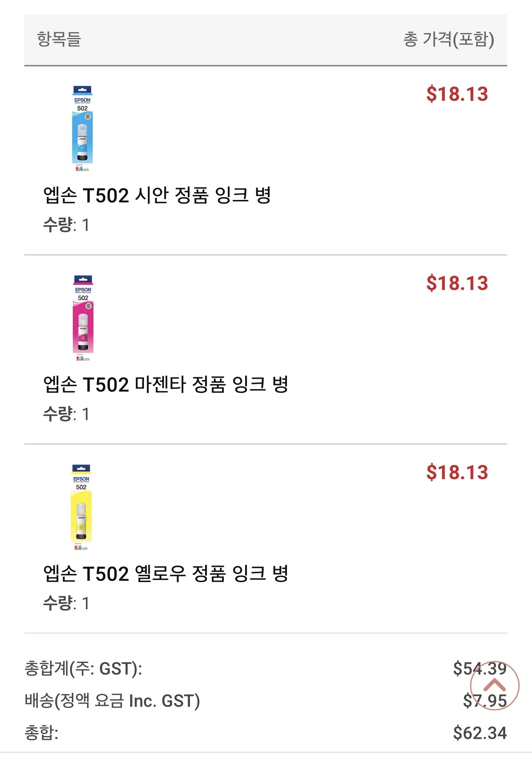The width and height of the screenshot is (532, 758).
Task: Click the $18.13 price of the magenta ink
Action: (457, 283)
